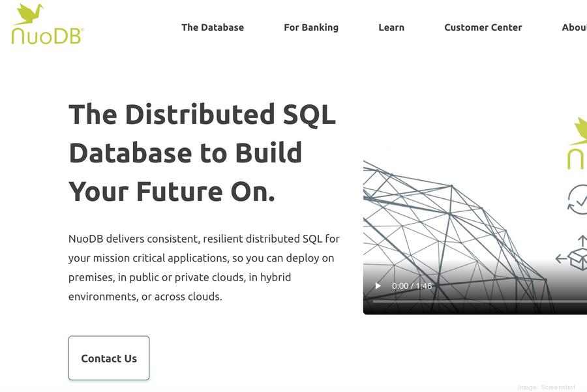Click the 'Image: Screenshot' caption text
Image resolution: width=587 pixels, height=392 pixels.
(x=547, y=387)
